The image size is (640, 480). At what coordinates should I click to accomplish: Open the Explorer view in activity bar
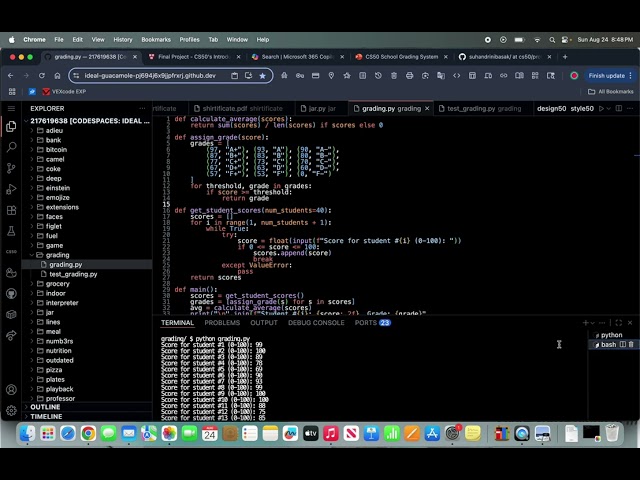(11, 126)
